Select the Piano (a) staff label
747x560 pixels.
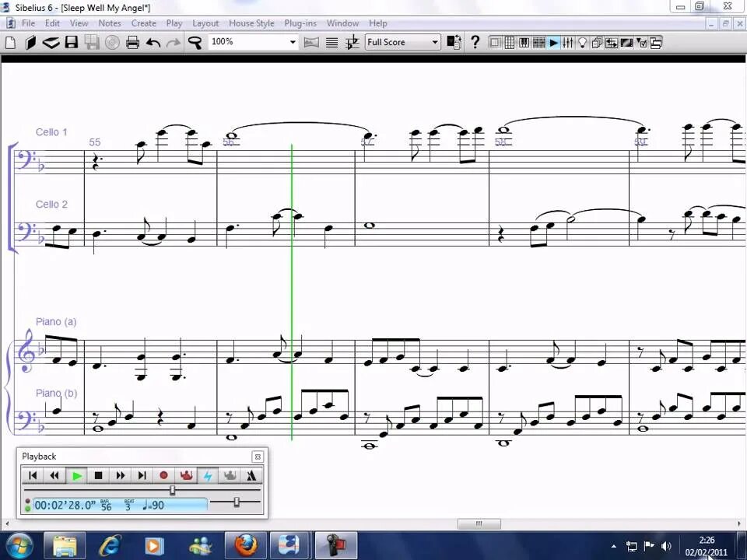(x=56, y=321)
